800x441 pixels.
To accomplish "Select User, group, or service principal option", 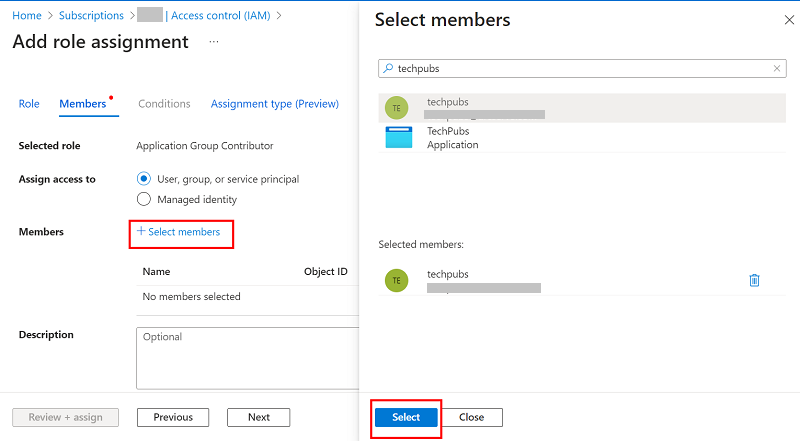I will pyautogui.click(x=143, y=179).
